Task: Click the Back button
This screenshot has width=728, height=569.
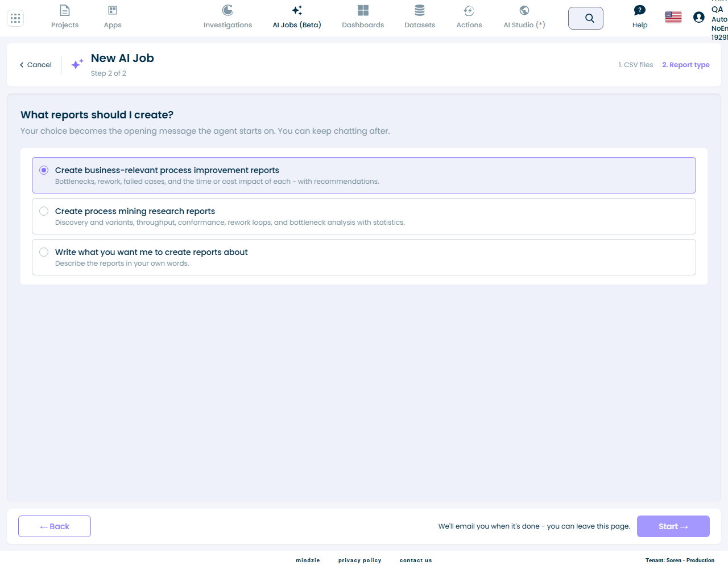Action: (x=55, y=526)
